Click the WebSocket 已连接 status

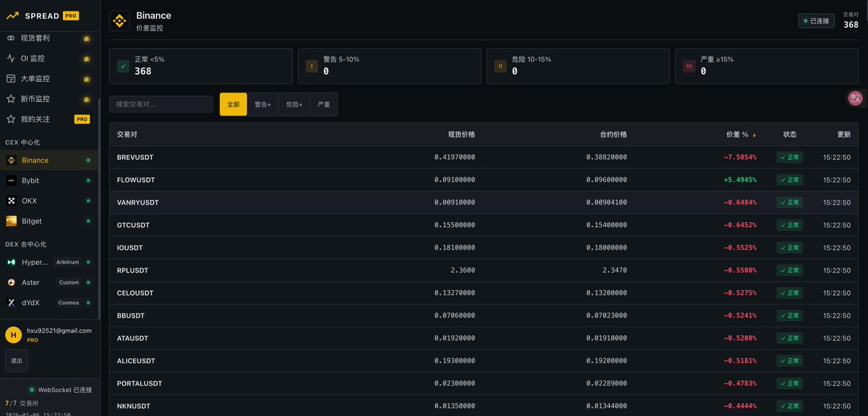[61, 389]
